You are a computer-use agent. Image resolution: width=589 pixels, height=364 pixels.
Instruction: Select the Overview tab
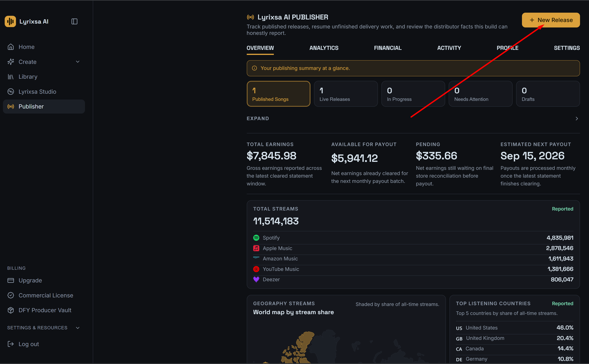pyautogui.click(x=260, y=48)
